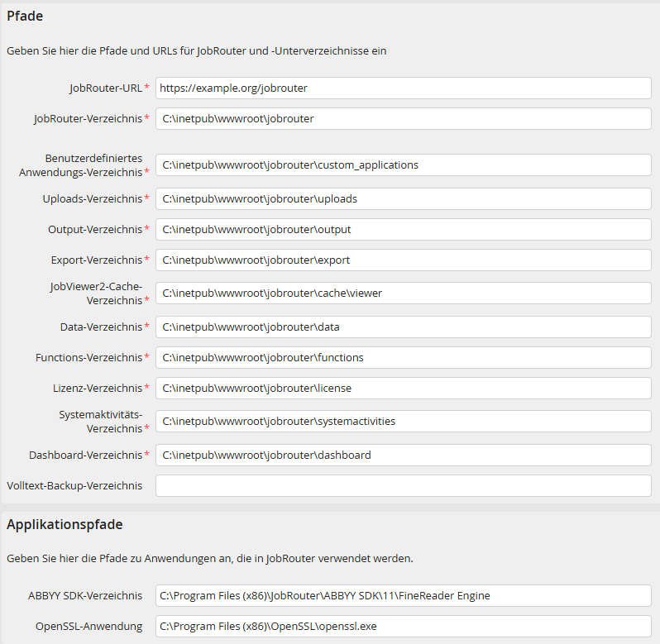Select the OpenSSL-Anwendung path field
The image size is (660, 644).
click(403, 626)
